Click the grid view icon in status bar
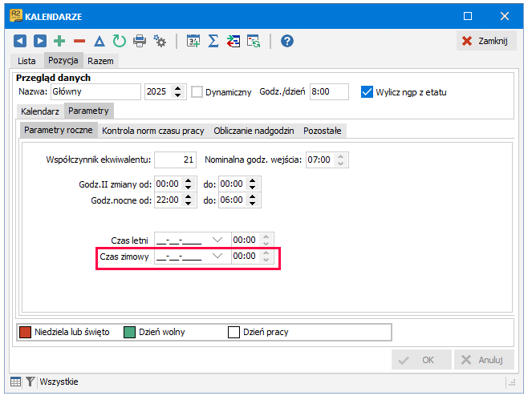 tap(15, 382)
